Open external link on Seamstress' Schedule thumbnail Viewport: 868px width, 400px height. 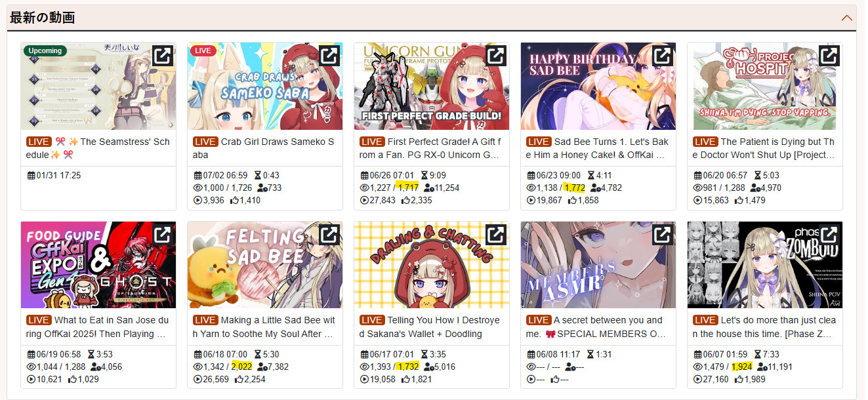tap(163, 56)
